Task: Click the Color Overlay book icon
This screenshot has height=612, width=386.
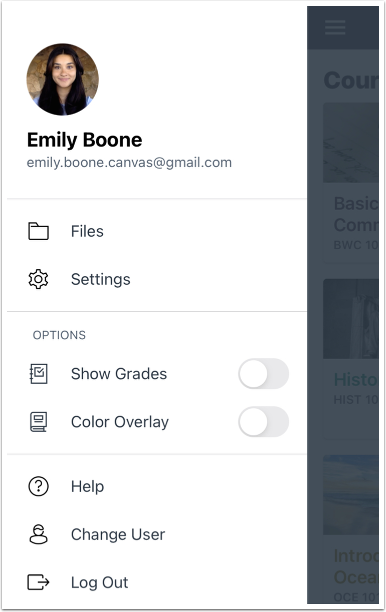Action: point(39,422)
